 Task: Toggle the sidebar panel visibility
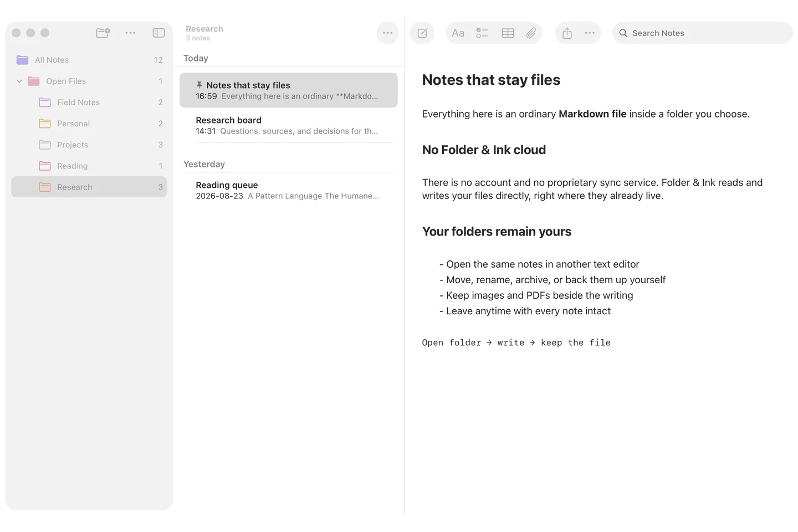158,33
